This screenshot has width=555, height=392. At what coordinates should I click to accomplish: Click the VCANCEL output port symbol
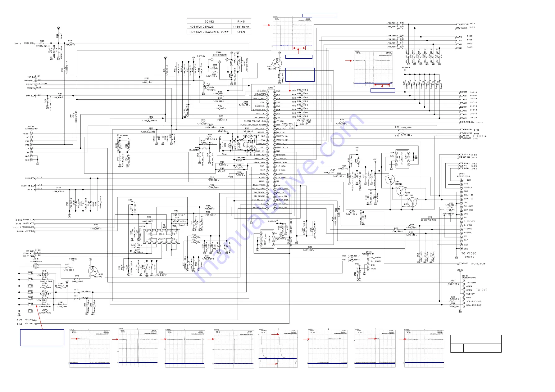pyautogui.click(x=458, y=28)
